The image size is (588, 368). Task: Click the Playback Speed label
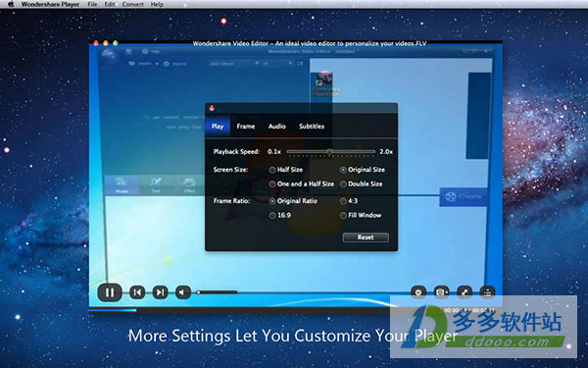236,152
